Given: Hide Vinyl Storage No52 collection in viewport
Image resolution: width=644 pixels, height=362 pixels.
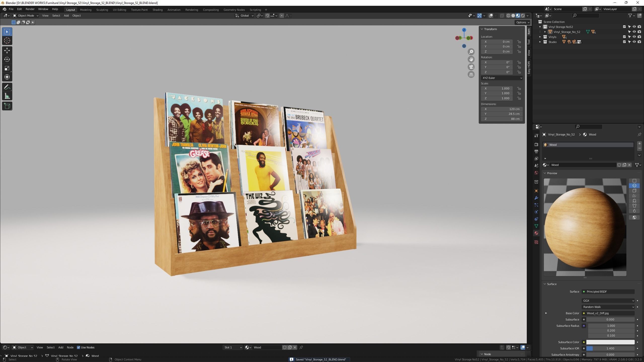Looking at the screenshot, I should click(x=634, y=27).
